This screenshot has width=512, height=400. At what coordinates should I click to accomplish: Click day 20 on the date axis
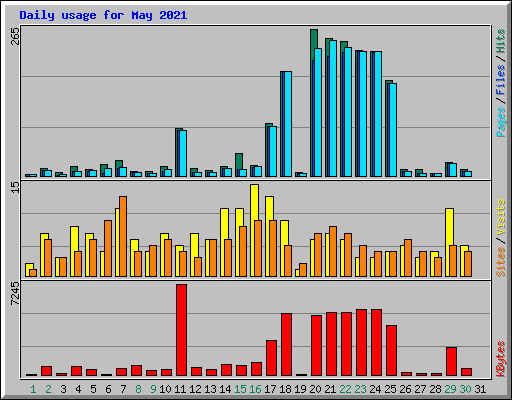tap(315, 389)
